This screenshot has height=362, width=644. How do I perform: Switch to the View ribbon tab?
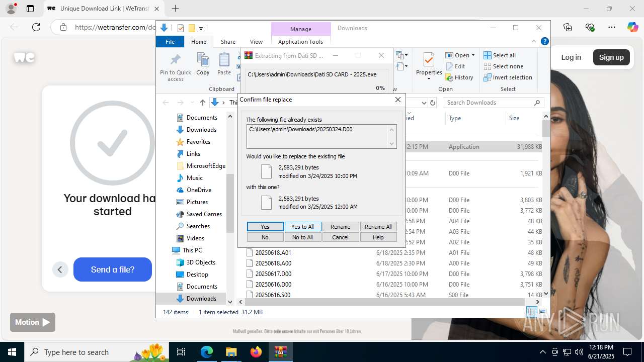pos(256,42)
